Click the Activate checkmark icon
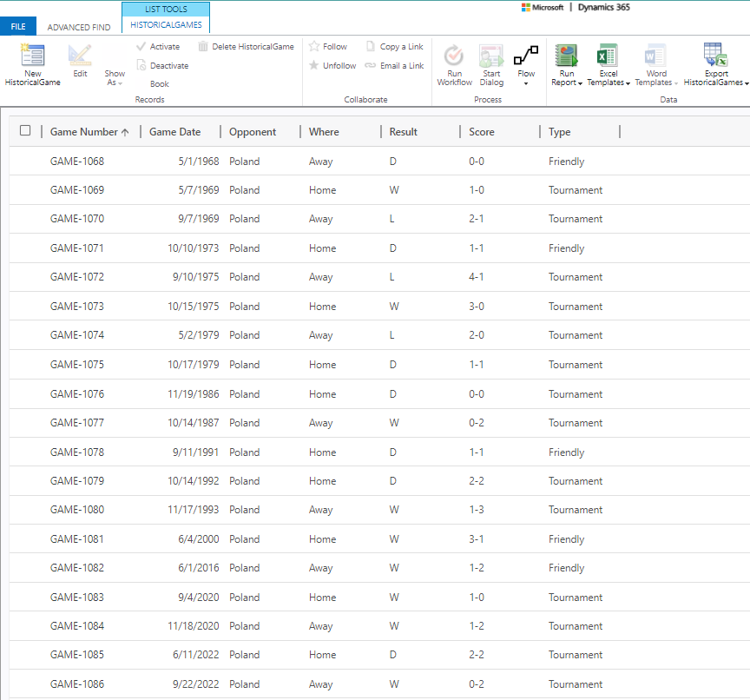Viewport: 750px width, 700px height. point(141,46)
